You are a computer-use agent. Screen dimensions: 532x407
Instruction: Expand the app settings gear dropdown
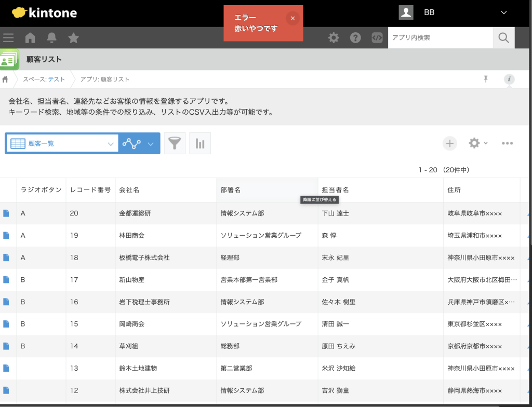[478, 143]
